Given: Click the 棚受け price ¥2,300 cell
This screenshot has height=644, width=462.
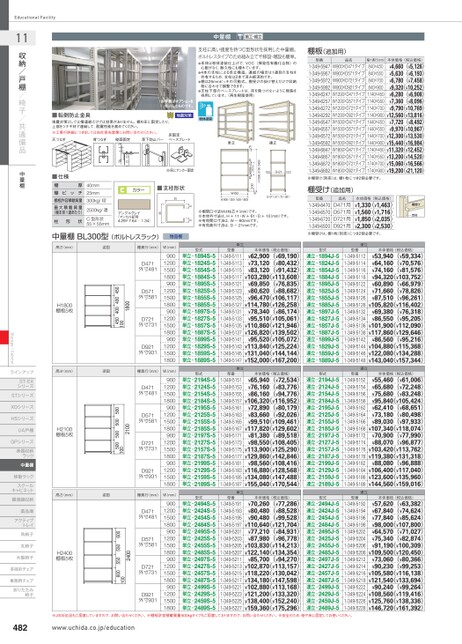Looking at the screenshot, I should [x=363, y=226].
